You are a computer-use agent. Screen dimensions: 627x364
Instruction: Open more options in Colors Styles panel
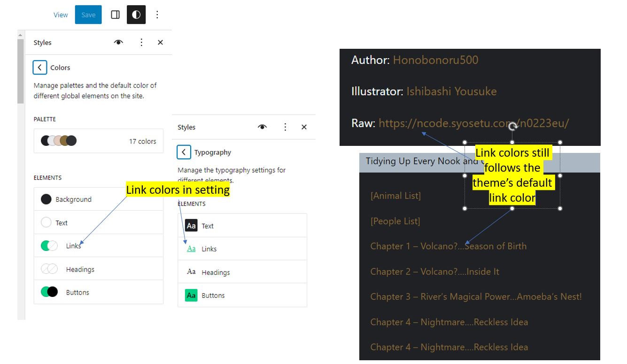coord(141,42)
